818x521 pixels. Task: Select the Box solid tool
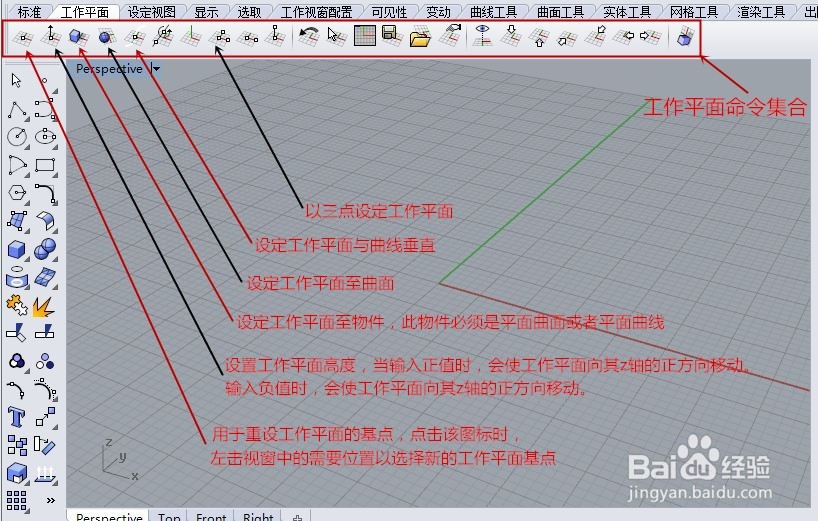[x=17, y=249]
